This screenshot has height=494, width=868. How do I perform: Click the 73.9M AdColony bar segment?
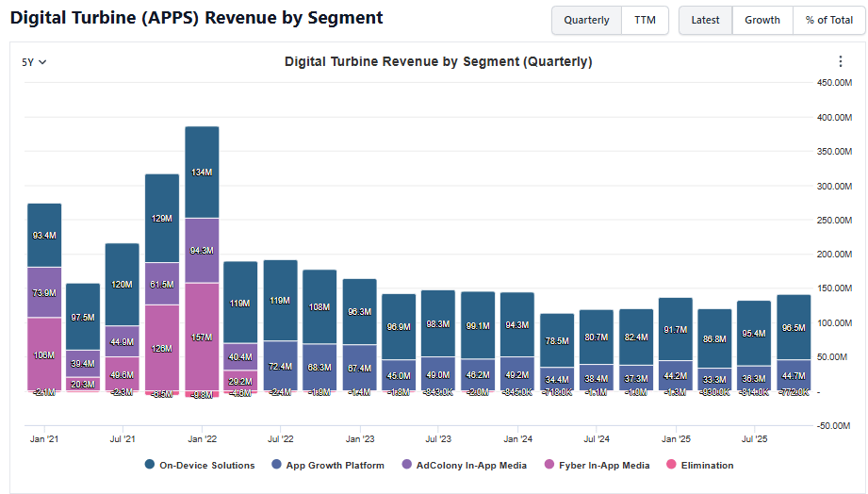pos(44,292)
